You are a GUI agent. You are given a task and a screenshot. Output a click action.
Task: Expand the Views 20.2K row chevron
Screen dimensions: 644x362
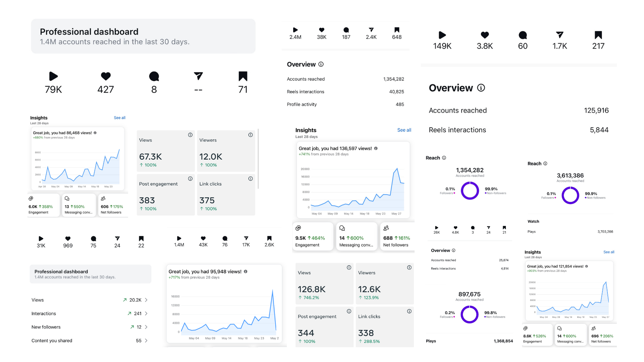point(146,300)
